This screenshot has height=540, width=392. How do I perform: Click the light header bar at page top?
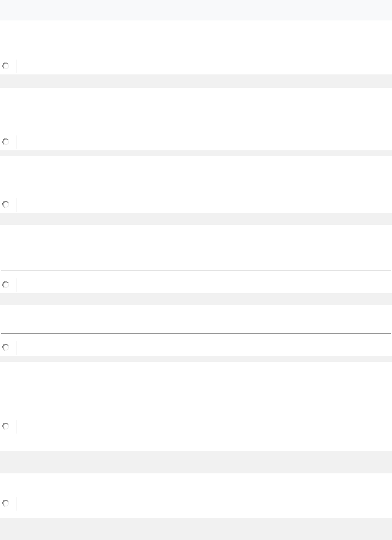tap(196, 10)
